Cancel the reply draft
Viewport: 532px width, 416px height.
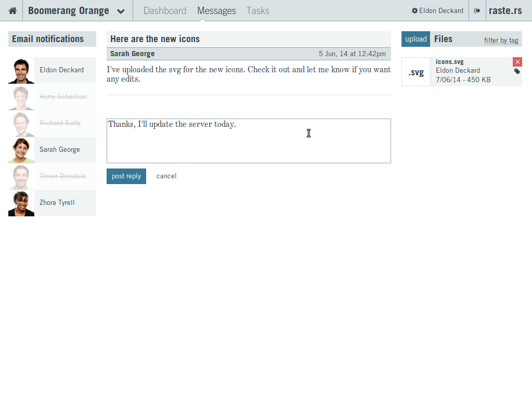166,176
